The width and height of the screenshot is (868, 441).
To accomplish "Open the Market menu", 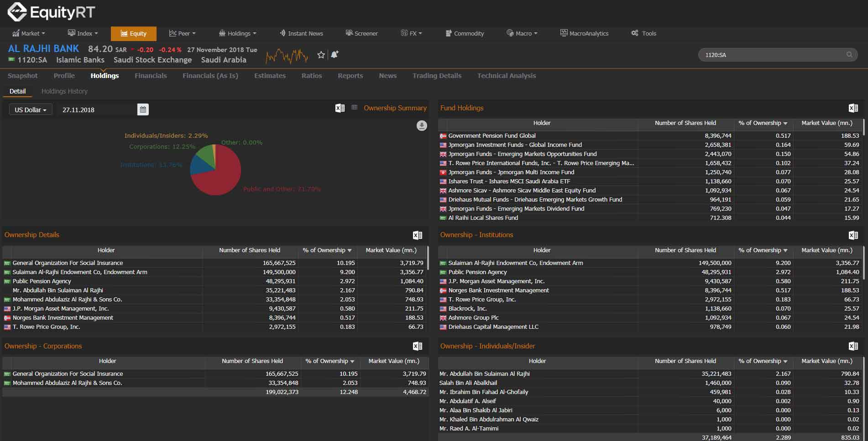I will [x=29, y=33].
